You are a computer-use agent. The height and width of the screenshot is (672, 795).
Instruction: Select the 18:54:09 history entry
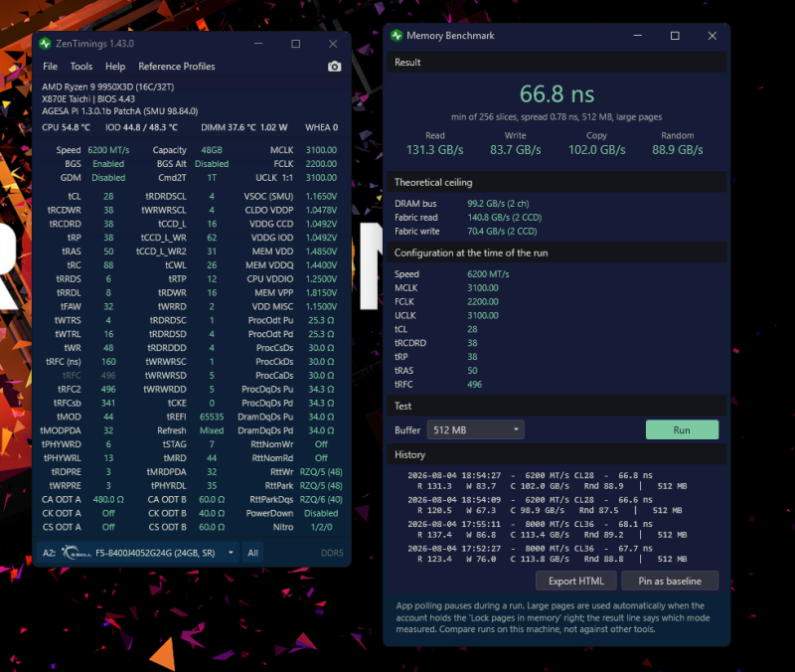click(x=545, y=505)
